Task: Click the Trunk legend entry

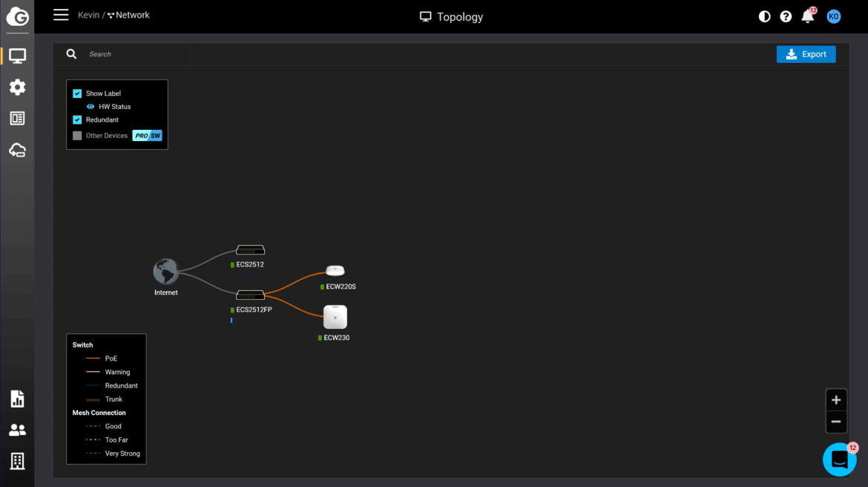Action: point(114,399)
